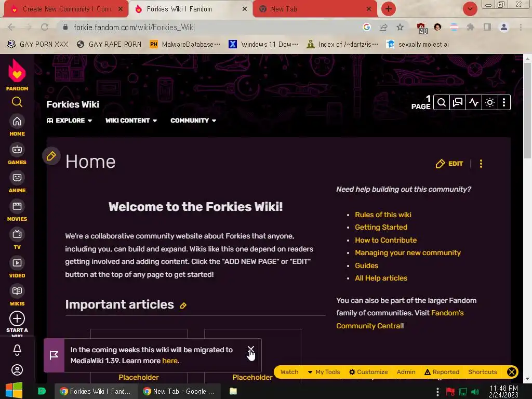Click the EDIT button for Home page
The image size is (532, 399).
click(449, 164)
